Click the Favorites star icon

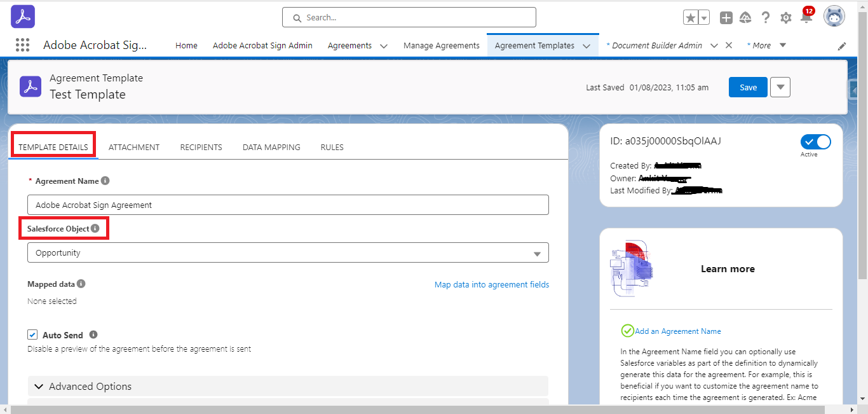(691, 18)
